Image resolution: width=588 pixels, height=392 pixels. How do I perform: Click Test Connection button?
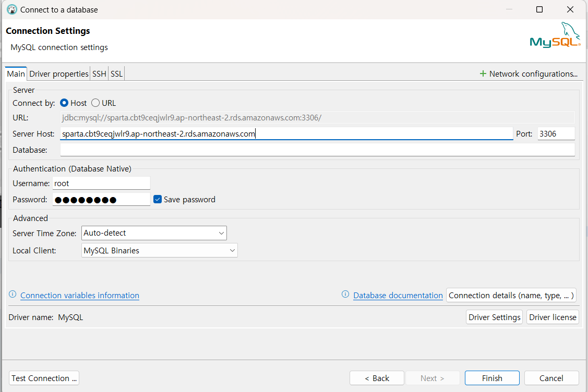(x=44, y=378)
